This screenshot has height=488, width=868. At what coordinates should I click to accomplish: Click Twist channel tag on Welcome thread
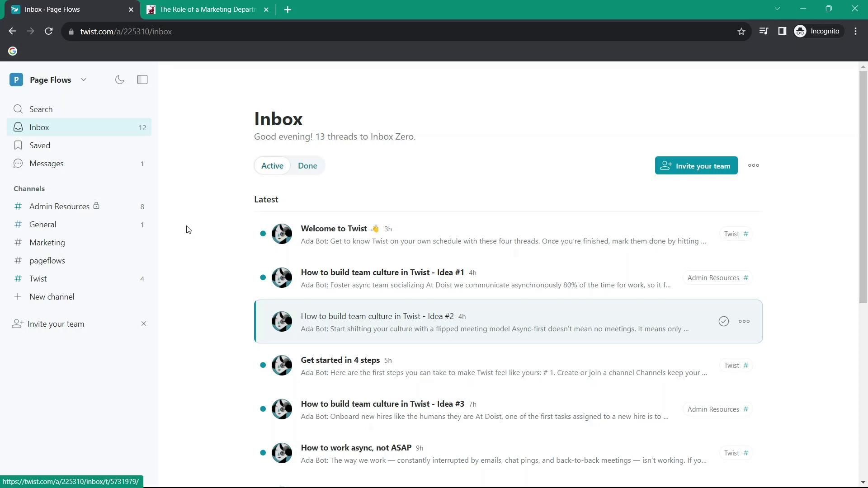736,234
